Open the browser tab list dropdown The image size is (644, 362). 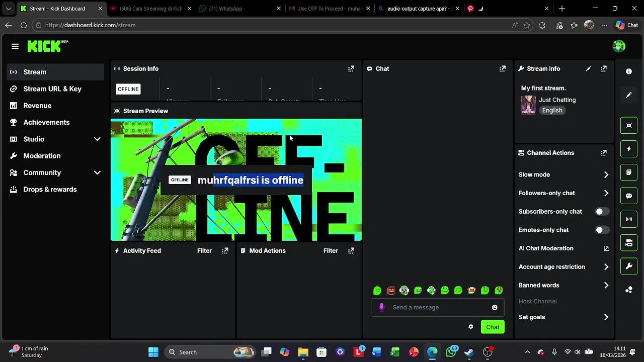(x=8, y=9)
